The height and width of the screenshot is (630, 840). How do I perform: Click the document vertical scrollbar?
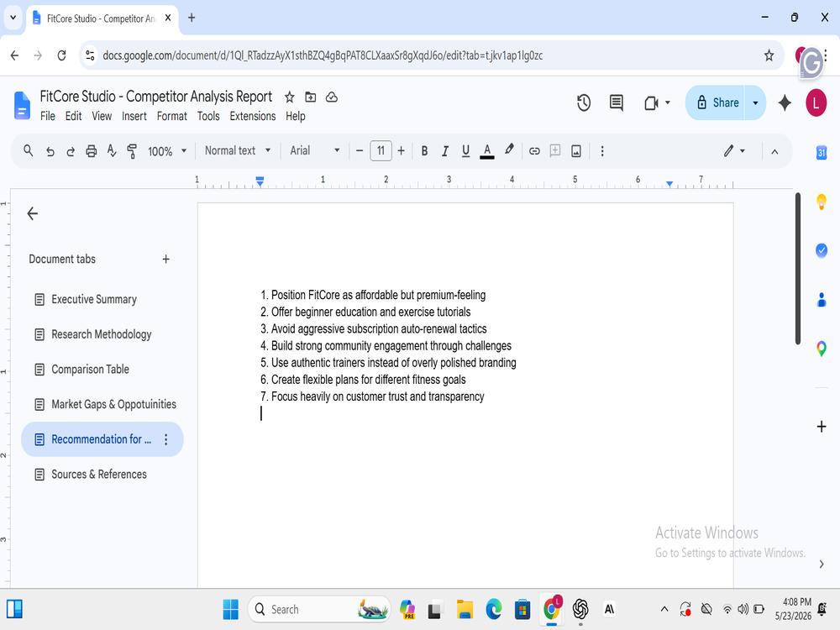tap(798, 269)
